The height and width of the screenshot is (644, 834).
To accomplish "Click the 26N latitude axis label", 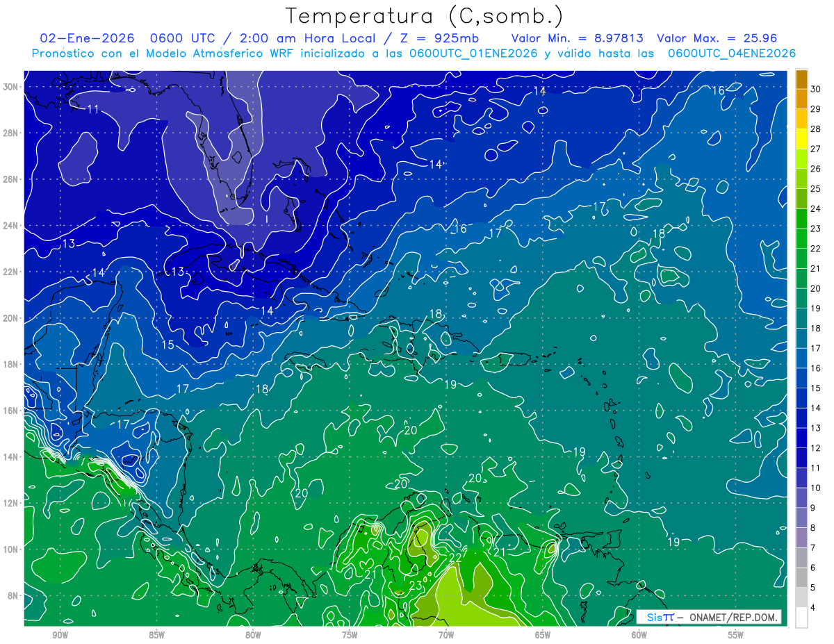I will (10, 179).
